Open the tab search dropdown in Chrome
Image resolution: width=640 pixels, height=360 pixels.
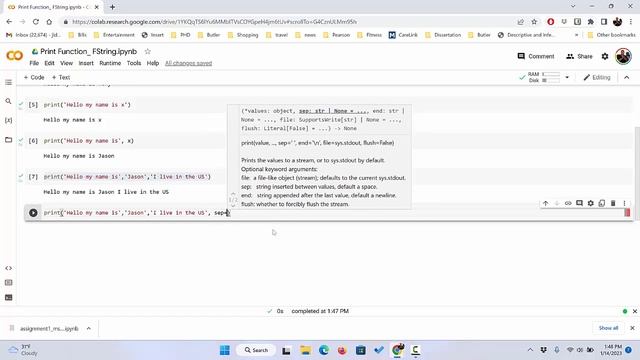click(573, 7)
